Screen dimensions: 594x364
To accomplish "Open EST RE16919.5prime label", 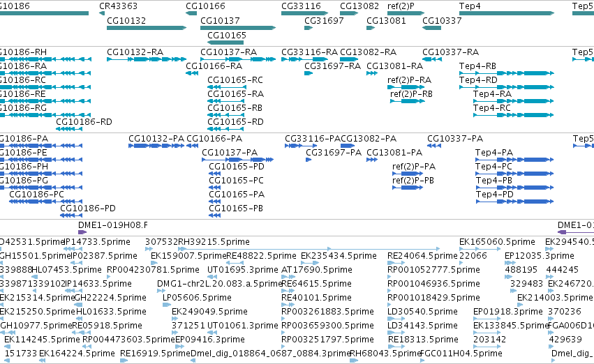I will (x=155, y=353).
